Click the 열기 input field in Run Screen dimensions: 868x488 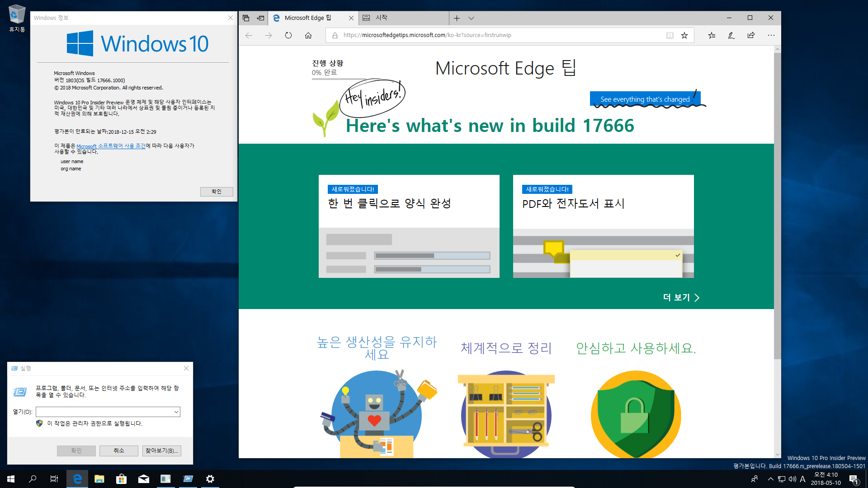tap(104, 412)
